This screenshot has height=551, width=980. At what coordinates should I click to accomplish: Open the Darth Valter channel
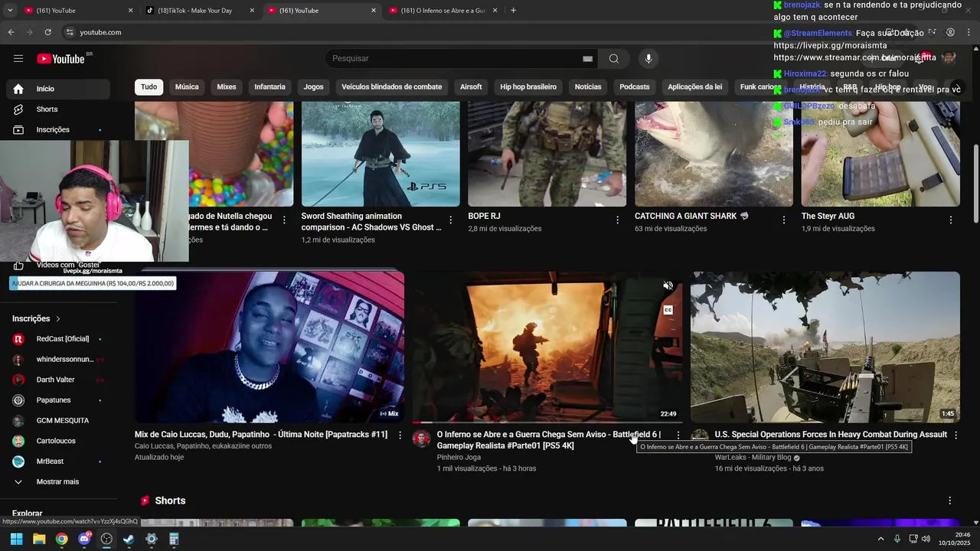(x=58, y=380)
